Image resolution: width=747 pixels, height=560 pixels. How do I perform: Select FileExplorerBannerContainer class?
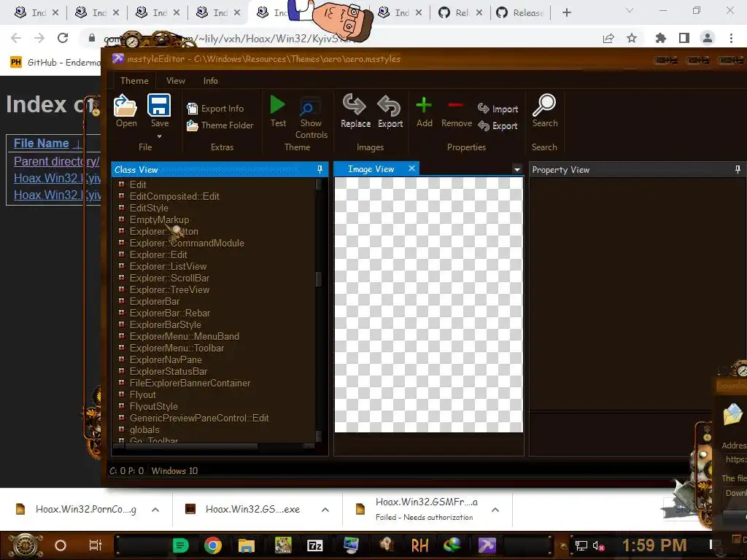point(190,383)
